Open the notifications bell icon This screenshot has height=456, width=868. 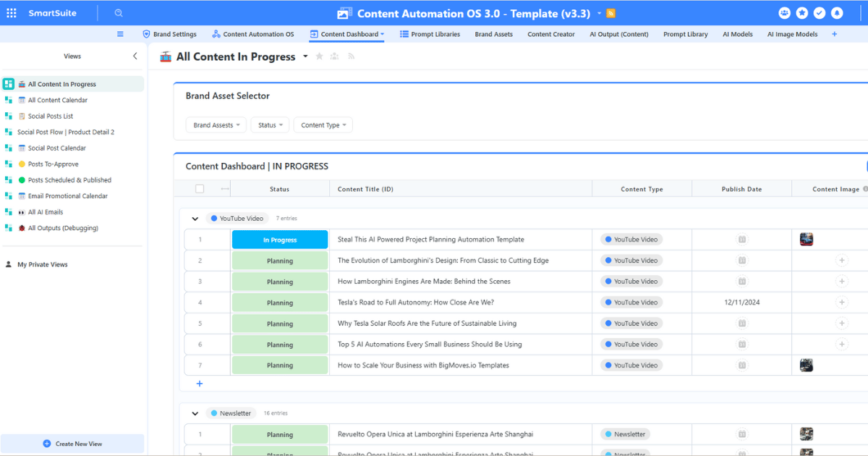point(837,13)
